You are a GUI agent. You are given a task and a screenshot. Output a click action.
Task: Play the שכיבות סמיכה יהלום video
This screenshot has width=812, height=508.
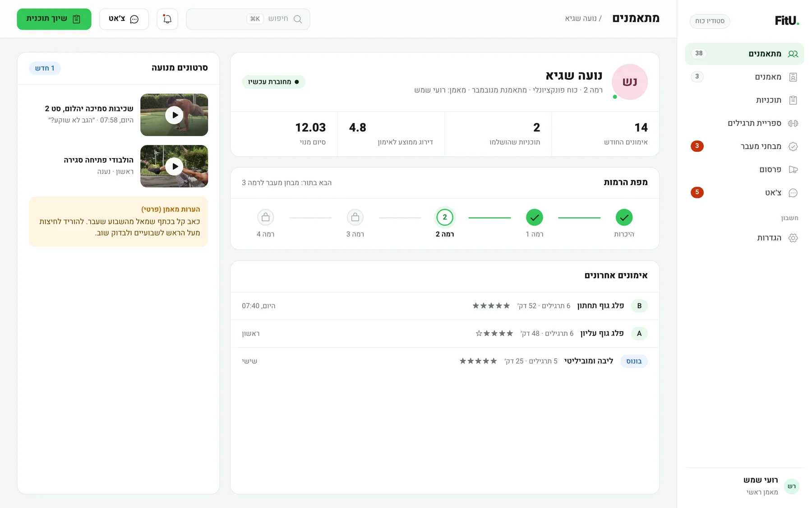[x=174, y=115]
